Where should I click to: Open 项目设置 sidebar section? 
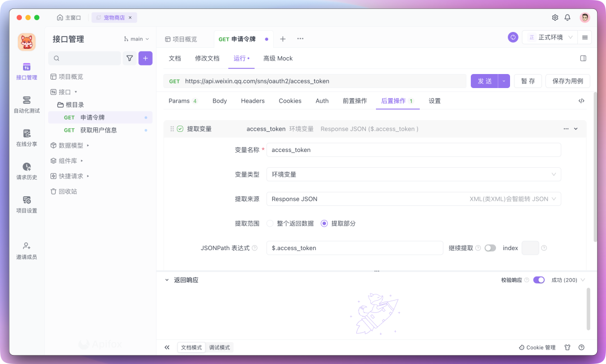pyautogui.click(x=27, y=204)
